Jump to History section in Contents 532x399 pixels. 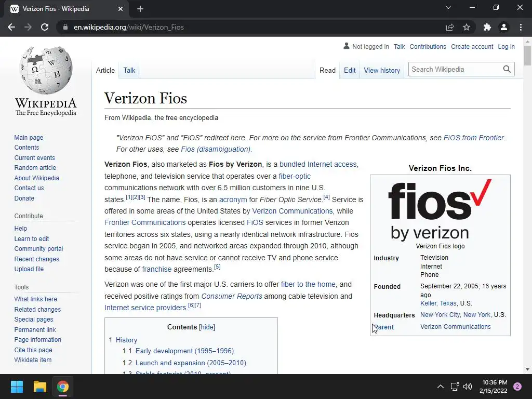pyautogui.click(x=126, y=340)
